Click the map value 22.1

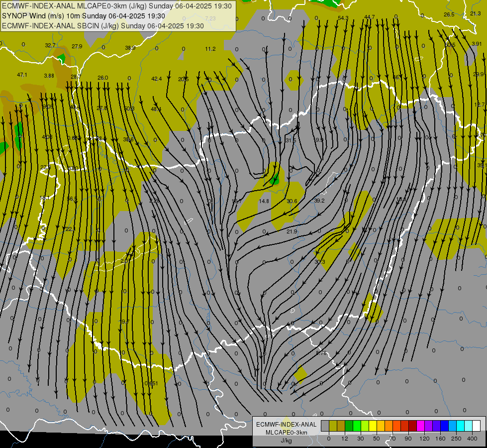71,229
